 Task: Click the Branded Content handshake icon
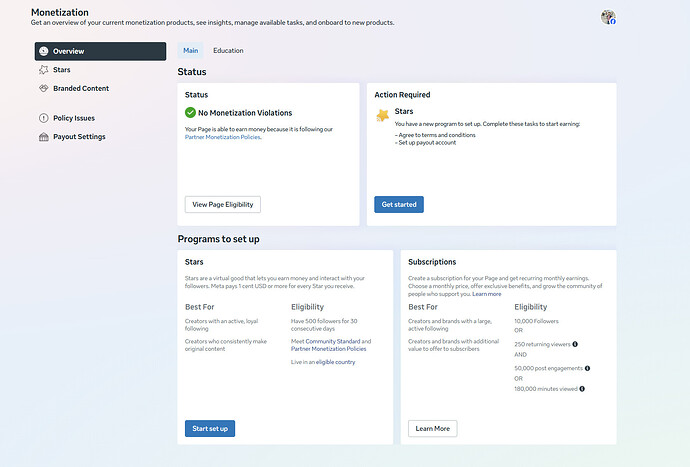43,89
